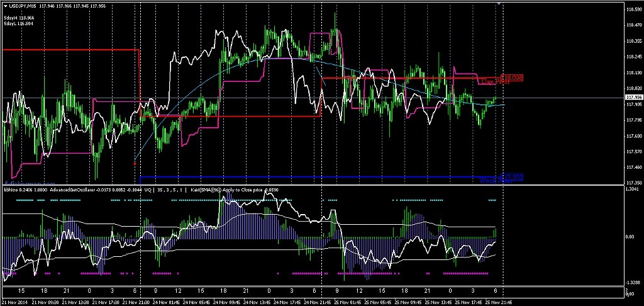This screenshot has width=644, height=306.
Task: Click the '25 Nov 01:45' time axis label
Action: tap(347, 302)
